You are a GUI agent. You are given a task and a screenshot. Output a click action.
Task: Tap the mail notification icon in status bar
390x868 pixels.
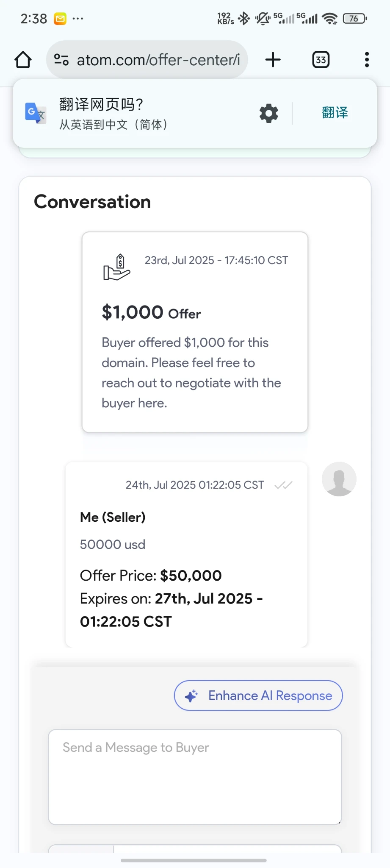coord(60,19)
